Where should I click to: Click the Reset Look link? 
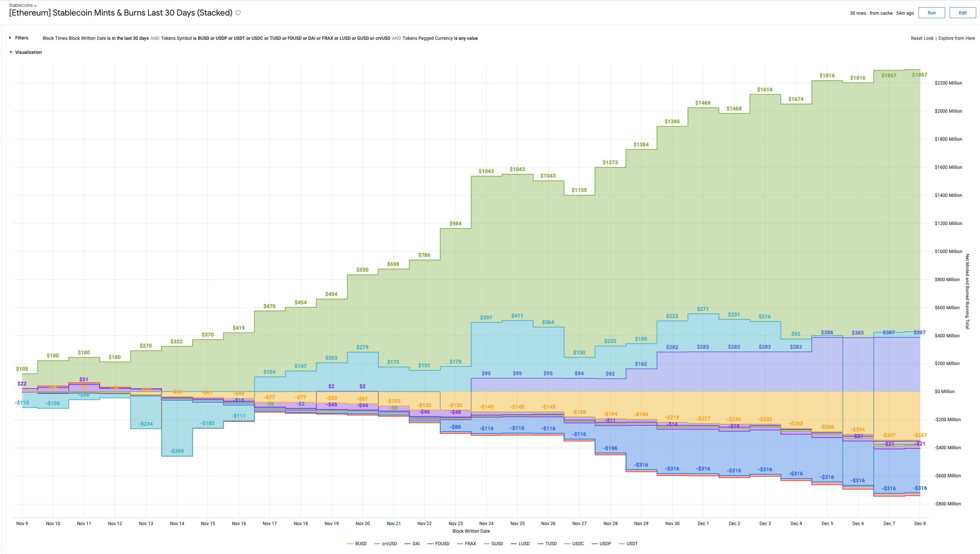pyautogui.click(x=922, y=38)
